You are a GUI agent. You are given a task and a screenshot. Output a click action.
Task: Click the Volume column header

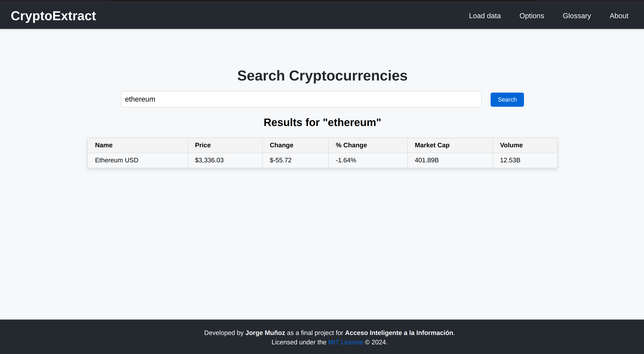[511, 145]
